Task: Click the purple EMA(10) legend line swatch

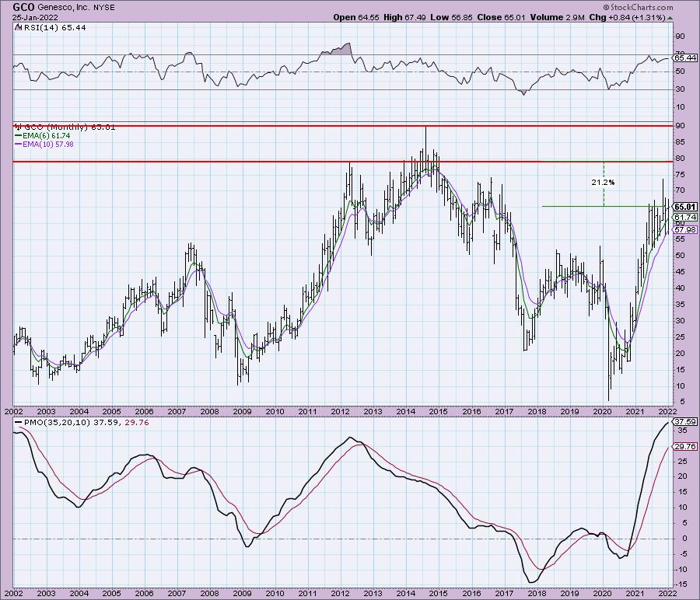Action: (19, 144)
